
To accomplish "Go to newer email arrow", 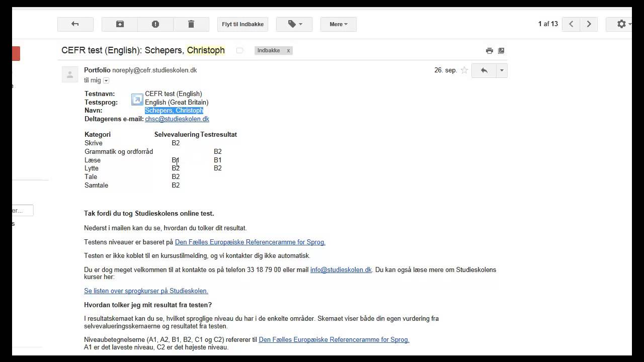I will tap(571, 24).
